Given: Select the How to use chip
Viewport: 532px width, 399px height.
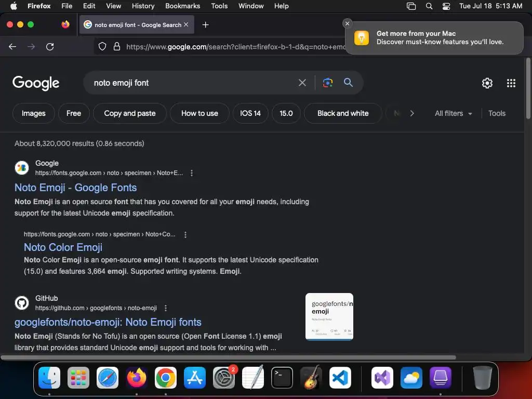Looking at the screenshot, I should pos(199,113).
